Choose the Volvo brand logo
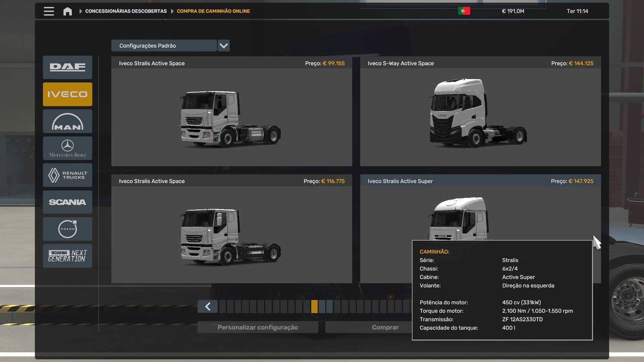644x362 pixels. pyautogui.click(x=67, y=229)
